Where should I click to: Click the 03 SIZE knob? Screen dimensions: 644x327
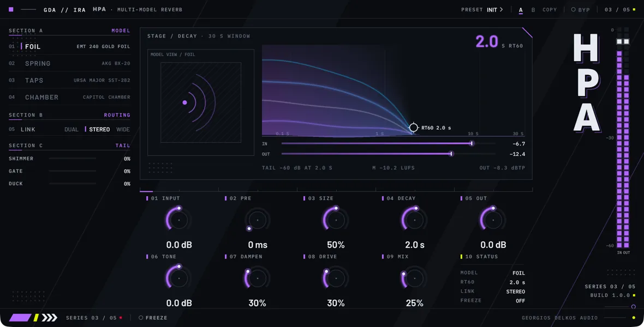coord(336,220)
